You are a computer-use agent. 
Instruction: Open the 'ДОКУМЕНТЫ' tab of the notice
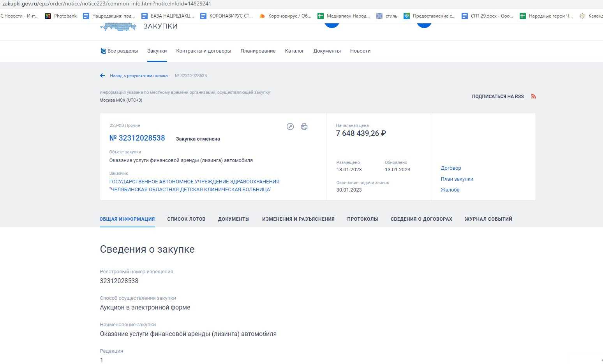pyautogui.click(x=234, y=219)
